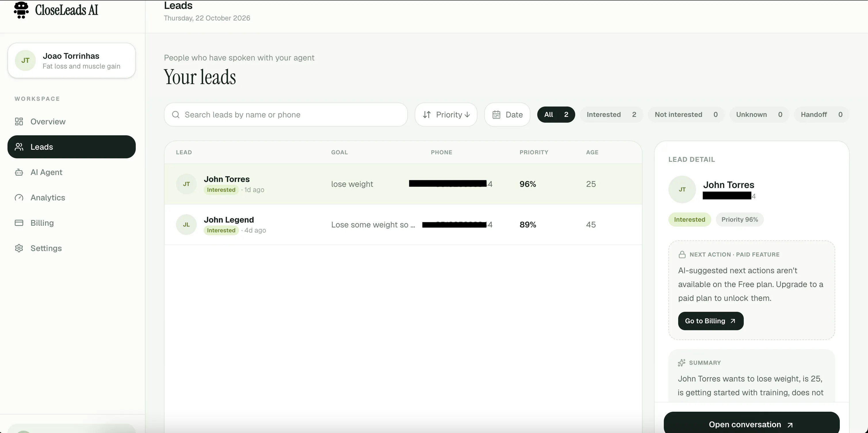The image size is (868, 433).
Task: Click the Priority descending arrow
Action: pyautogui.click(x=467, y=115)
